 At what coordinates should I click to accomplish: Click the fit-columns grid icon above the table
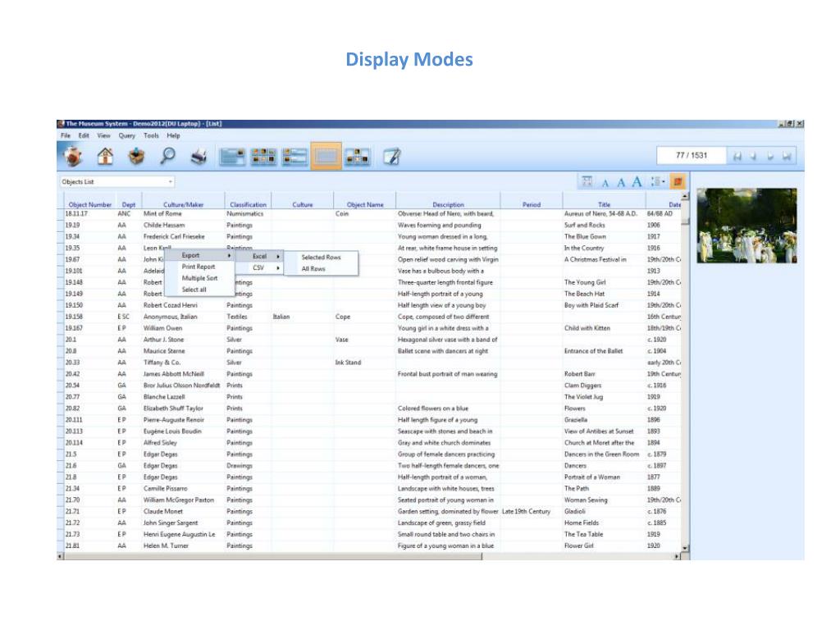587,181
